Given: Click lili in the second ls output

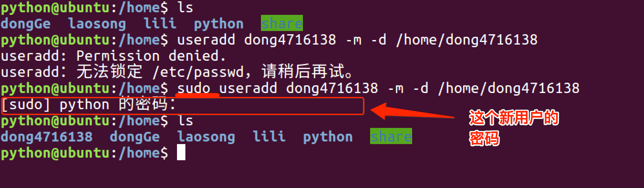Looking at the screenshot, I should click(269, 137).
